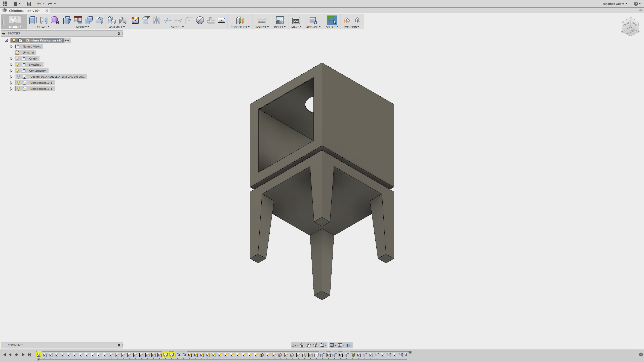The image size is (644, 362).
Task: Show the Origin folder via lightbulb
Action: point(17,59)
